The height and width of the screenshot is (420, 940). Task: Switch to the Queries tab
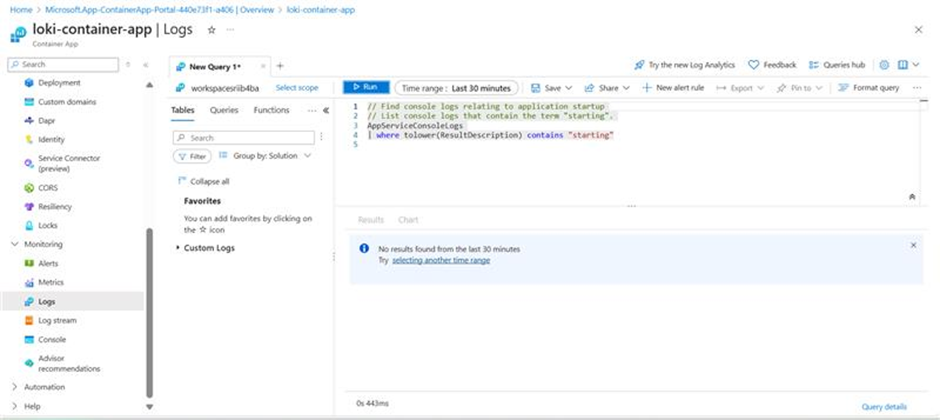pyautogui.click(x=224, y=110)
